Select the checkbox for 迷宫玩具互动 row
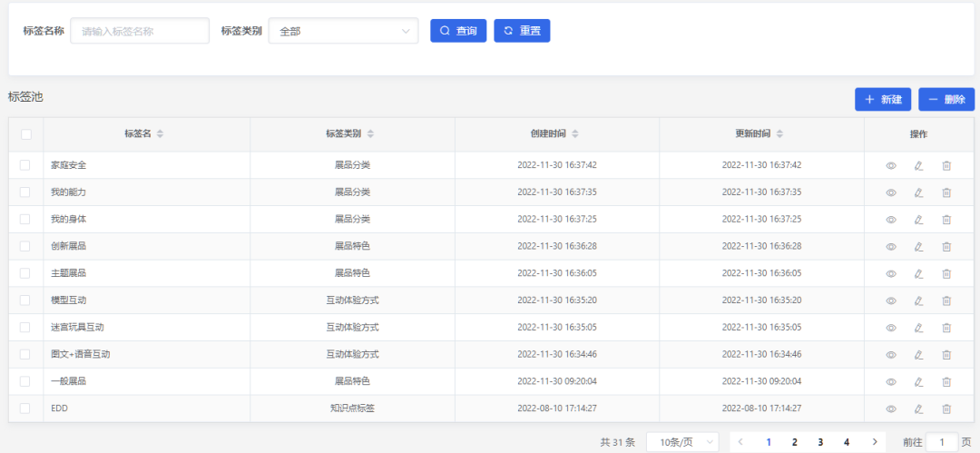 coord(25,328)
